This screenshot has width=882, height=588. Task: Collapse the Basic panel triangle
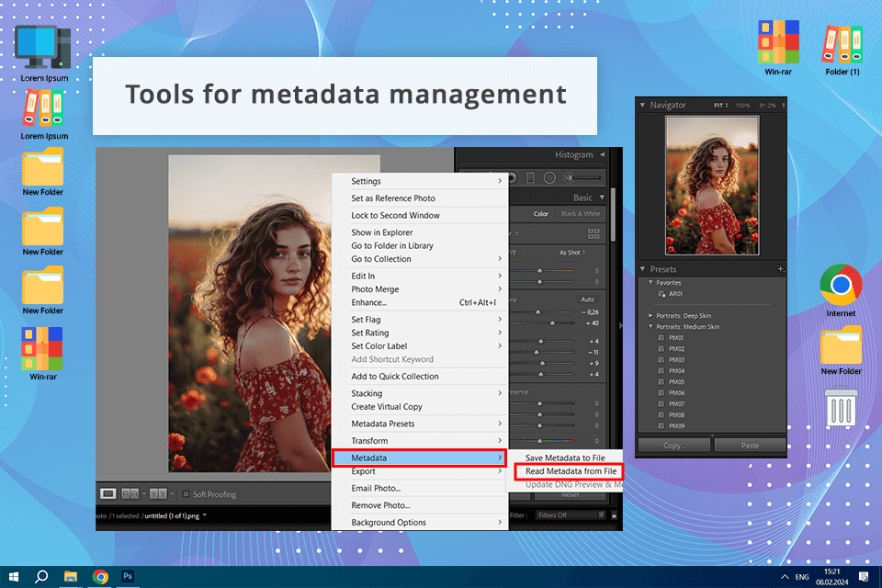(x=602, y=198)
